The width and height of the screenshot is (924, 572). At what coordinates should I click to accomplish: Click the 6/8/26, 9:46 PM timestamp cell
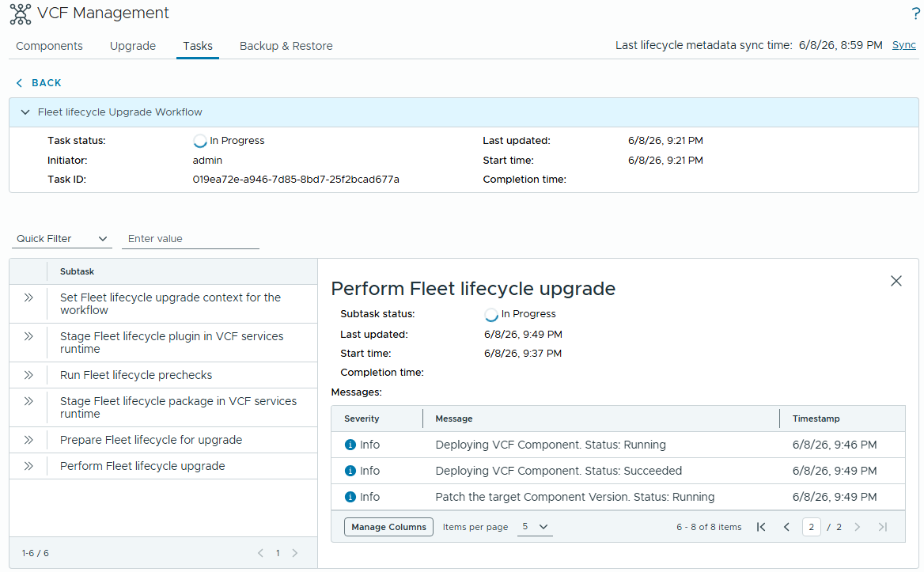click(x=835, y=445)
